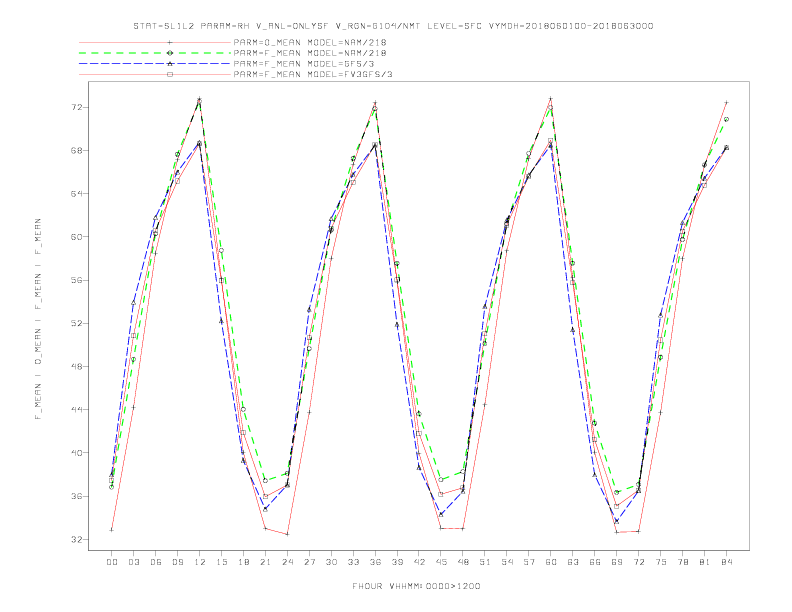The height and width of the screenshot is (612, 792).
Task: Click x-axis tick label 66
Action: [x=595, y=562]
